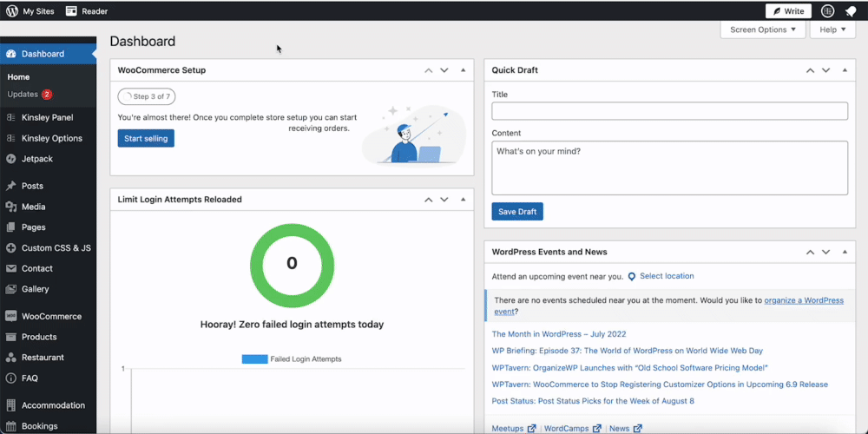Screen dimensions: 868x434
Task: Click the Accommodation building icon
Action: [10, 405]
